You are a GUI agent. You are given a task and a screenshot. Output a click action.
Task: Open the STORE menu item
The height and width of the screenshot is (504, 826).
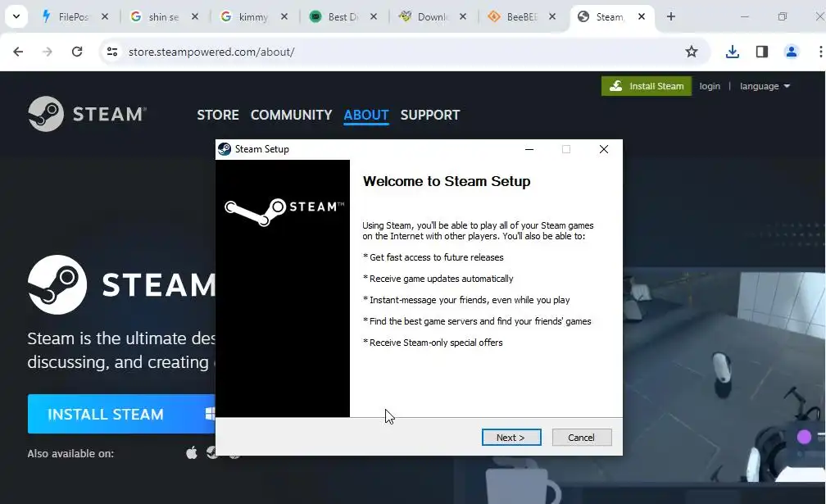click(x=218, y=115)
